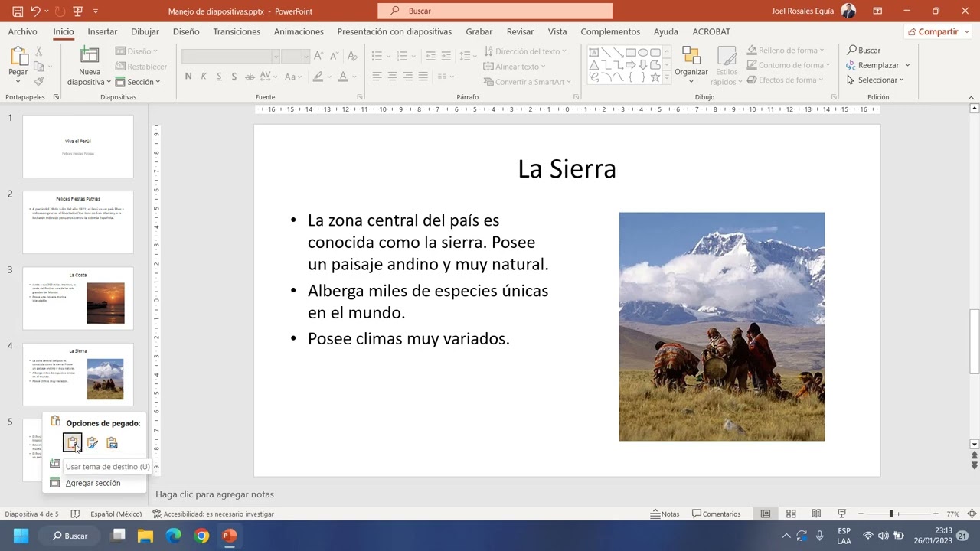Viewport: 980px width, 551px height.
Task: Switch to the Insertar tab
Action: (103, 31)
